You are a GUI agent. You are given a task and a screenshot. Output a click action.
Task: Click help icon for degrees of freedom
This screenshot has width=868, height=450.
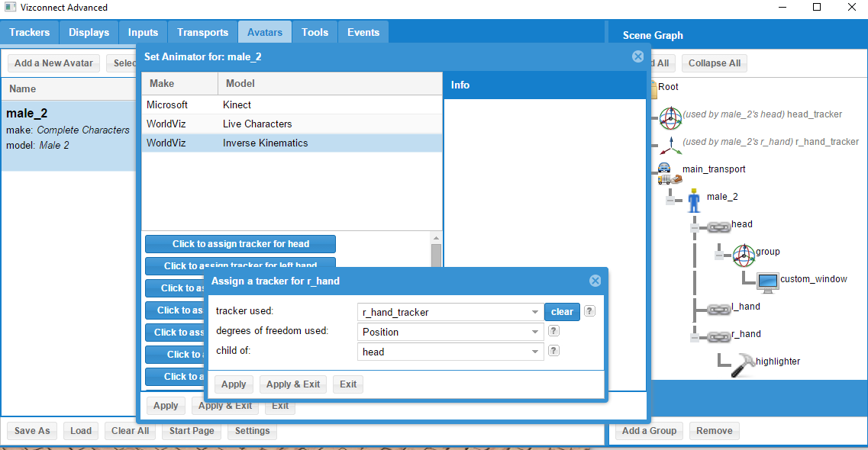point(554,331)
